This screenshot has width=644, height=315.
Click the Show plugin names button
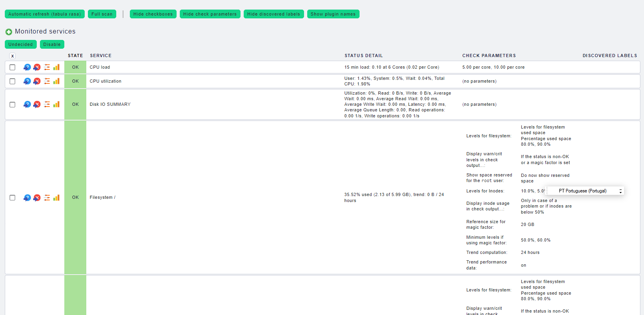pyautogui.click(x=333, y=14)
